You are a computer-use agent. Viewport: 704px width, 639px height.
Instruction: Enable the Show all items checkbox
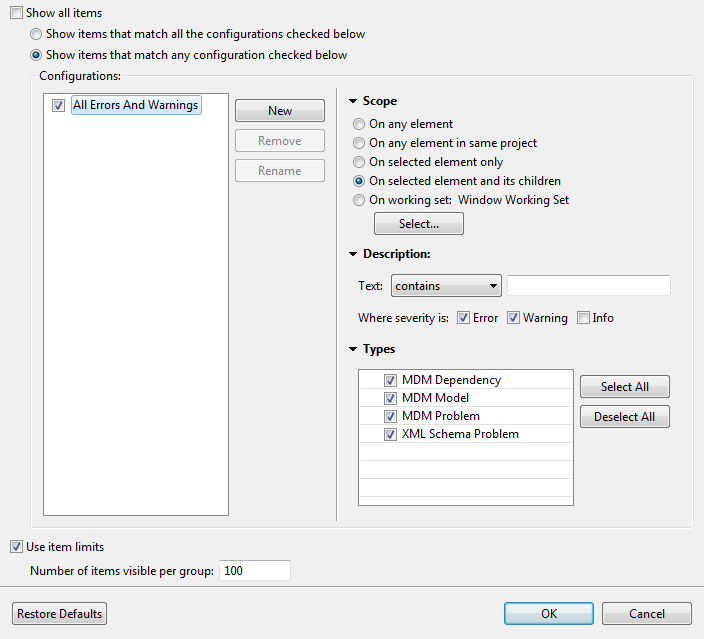(x=17, y=13)
